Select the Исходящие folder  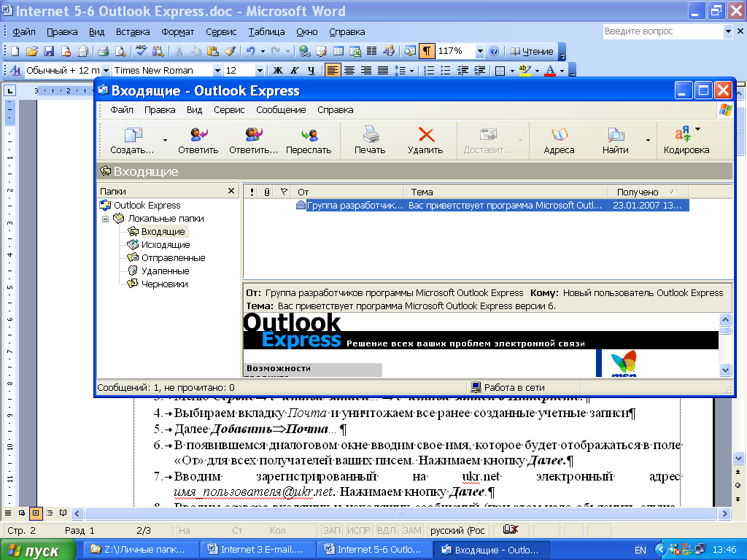[166, 245]
